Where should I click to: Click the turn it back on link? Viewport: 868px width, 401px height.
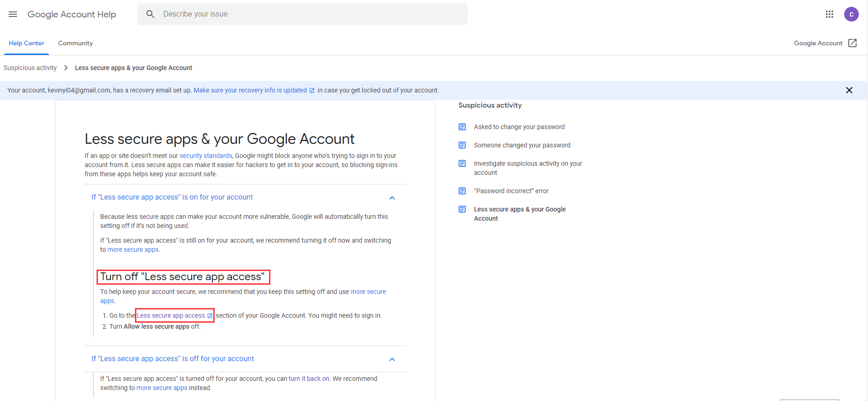[309, 379]
